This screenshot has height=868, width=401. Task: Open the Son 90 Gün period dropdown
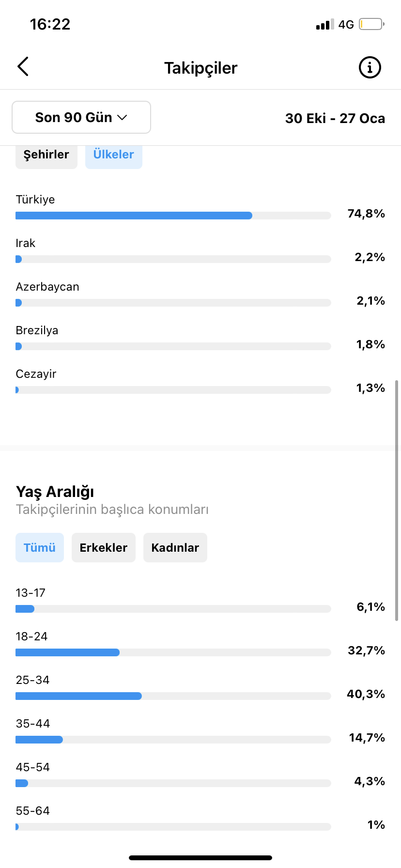(81, 117)
